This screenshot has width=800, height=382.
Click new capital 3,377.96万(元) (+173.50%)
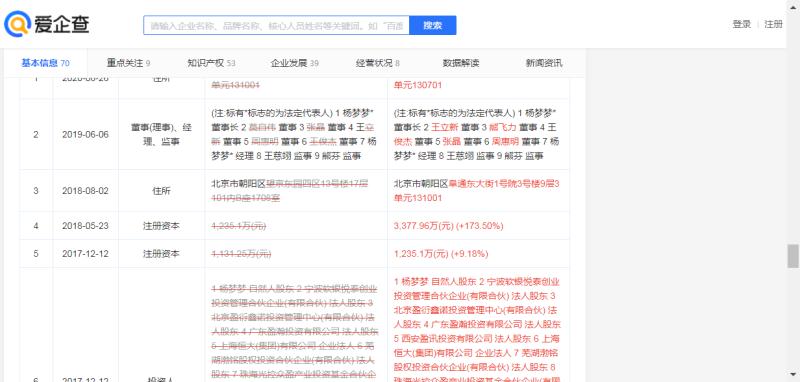tap(448, 225)
